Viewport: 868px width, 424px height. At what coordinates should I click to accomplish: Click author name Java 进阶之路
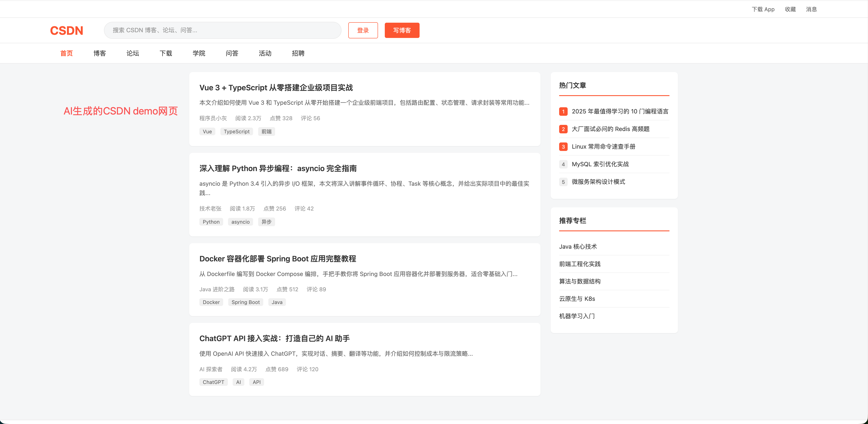(x=217, y=289)
